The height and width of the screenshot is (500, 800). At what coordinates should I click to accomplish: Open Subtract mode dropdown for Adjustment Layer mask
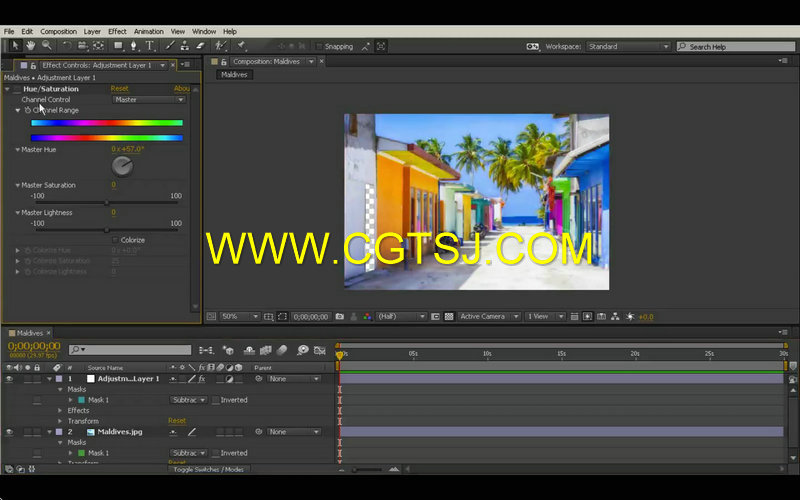point(188,400)
